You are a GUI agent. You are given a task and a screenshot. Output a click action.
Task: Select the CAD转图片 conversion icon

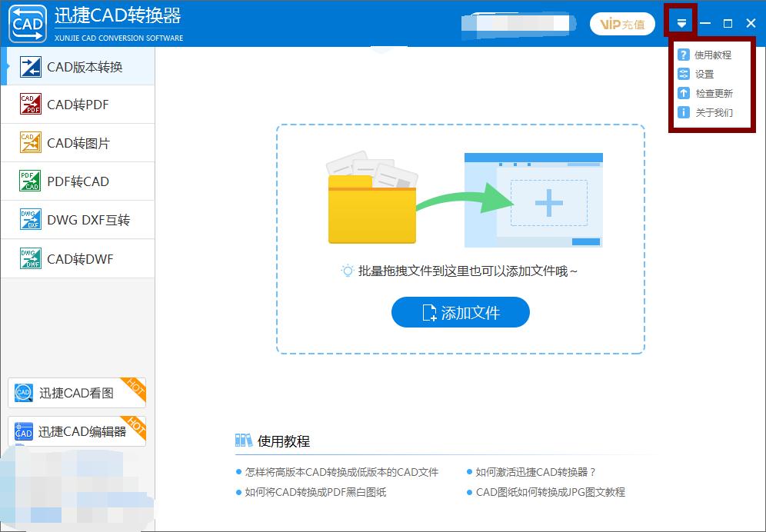click(31, 142)
